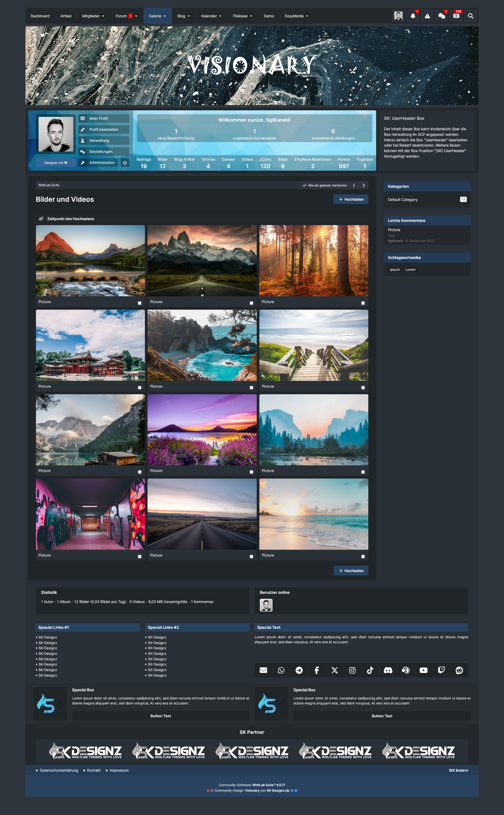Viewport: 504px width, 815px height.
Task: Sort by Zeitpunkt des Hochladens
Action: 70,219
